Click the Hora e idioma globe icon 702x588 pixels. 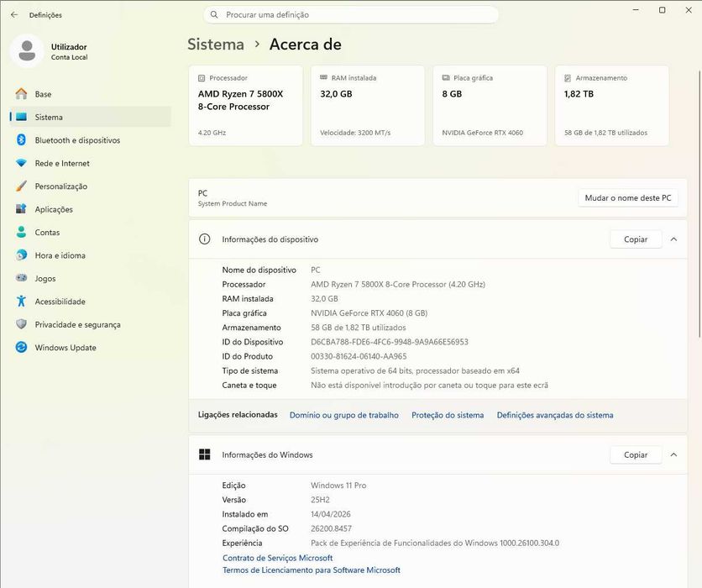pos(21,255)
